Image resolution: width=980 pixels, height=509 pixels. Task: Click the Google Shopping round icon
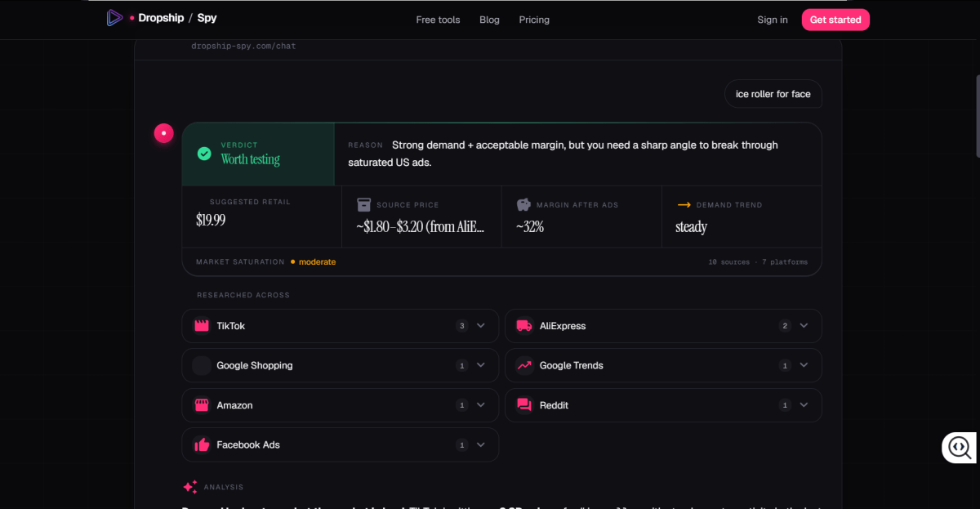202,365
